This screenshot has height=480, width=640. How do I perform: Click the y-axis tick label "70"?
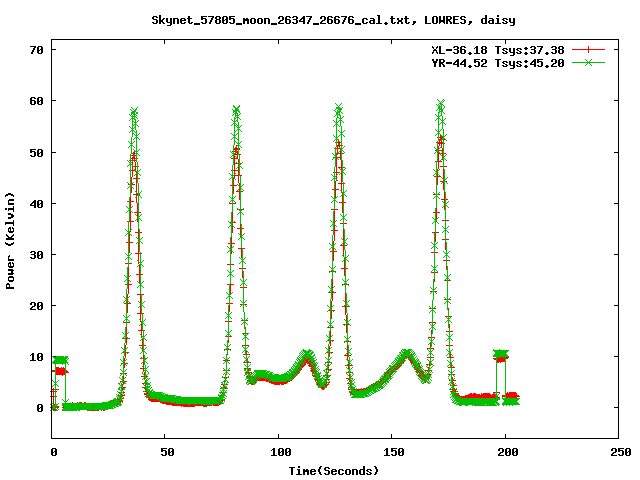click(x=36, y=50)
